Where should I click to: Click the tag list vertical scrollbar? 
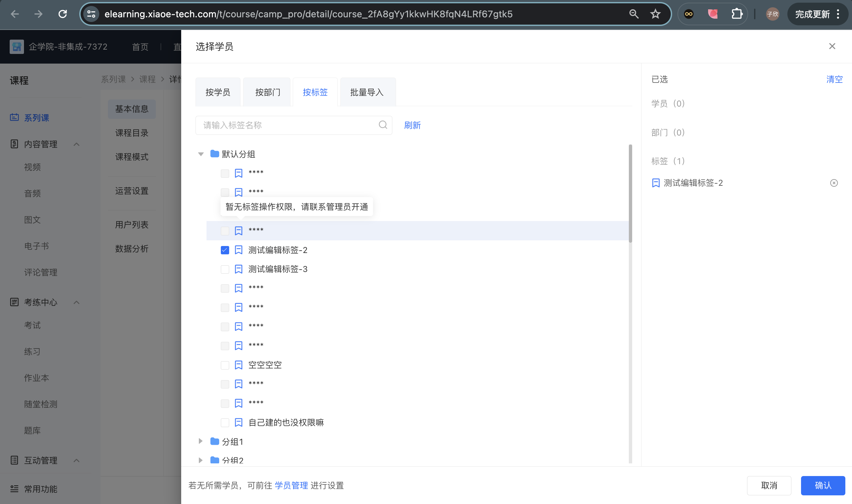tap(630, 194)
